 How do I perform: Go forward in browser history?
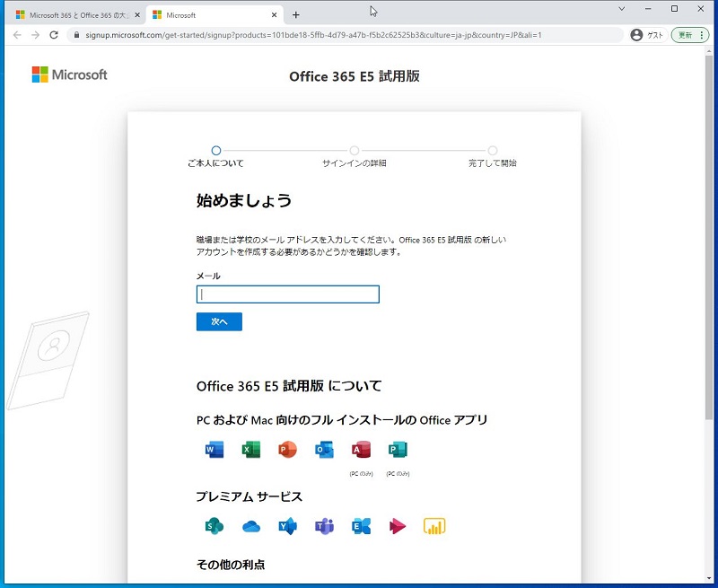35,35
